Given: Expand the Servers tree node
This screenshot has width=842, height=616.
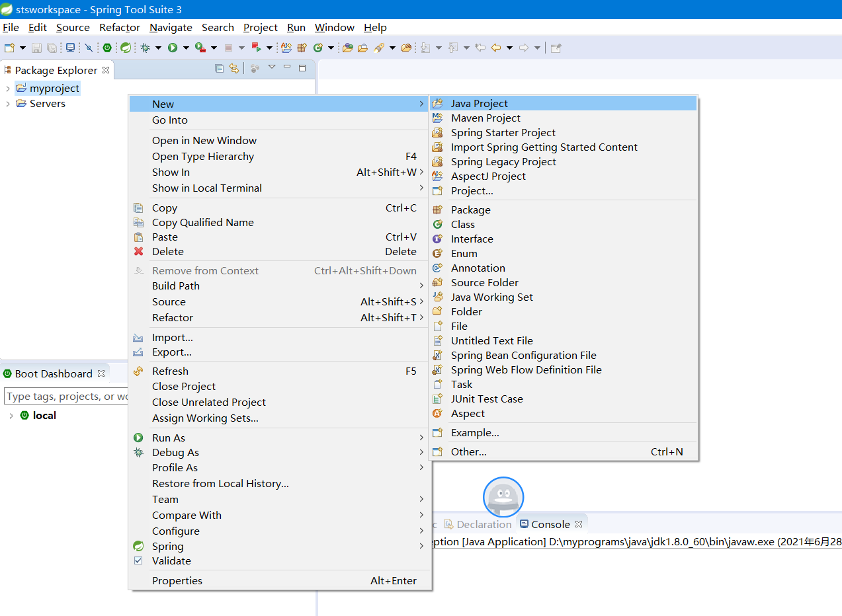Looking at the screenshot, I should tap(7, 104).
